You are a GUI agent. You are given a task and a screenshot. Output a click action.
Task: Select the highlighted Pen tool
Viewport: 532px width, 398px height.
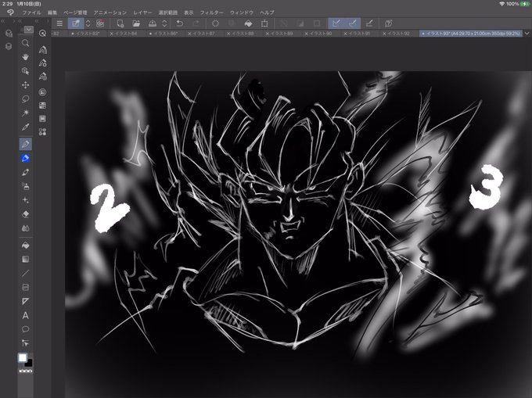pyautogui.click(x=26, y=144)
